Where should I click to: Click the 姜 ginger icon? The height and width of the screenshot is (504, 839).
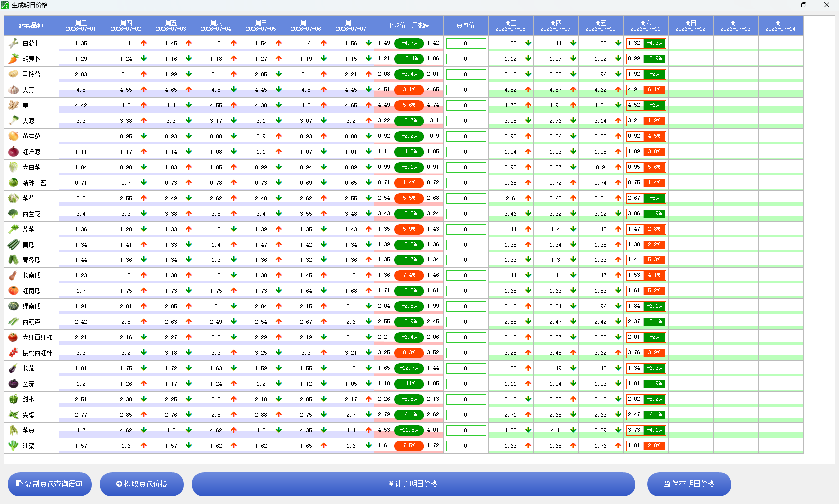(13, 105)
